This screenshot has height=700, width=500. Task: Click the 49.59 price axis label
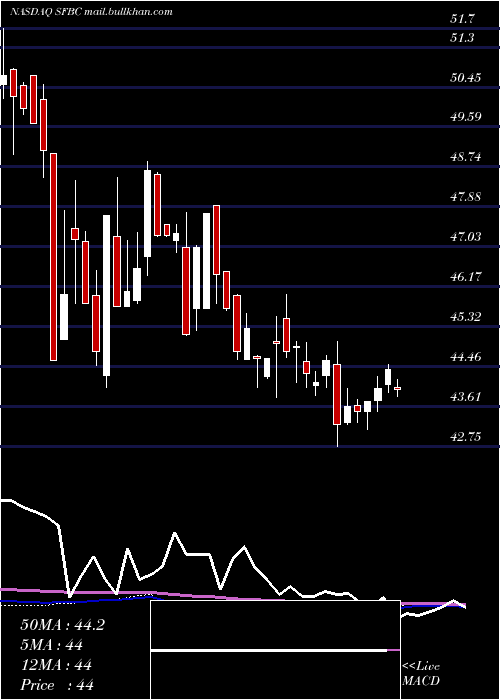pyautogui.click(x=466, y=117)
